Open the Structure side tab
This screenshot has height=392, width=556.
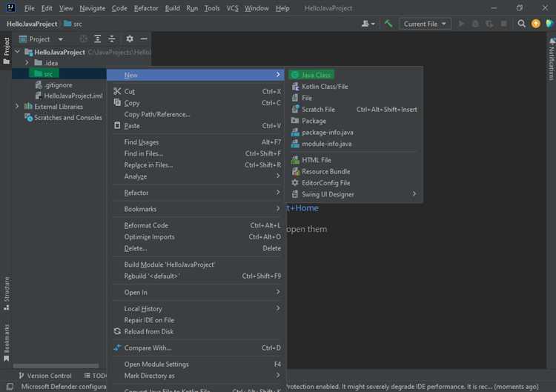[7, 293]
